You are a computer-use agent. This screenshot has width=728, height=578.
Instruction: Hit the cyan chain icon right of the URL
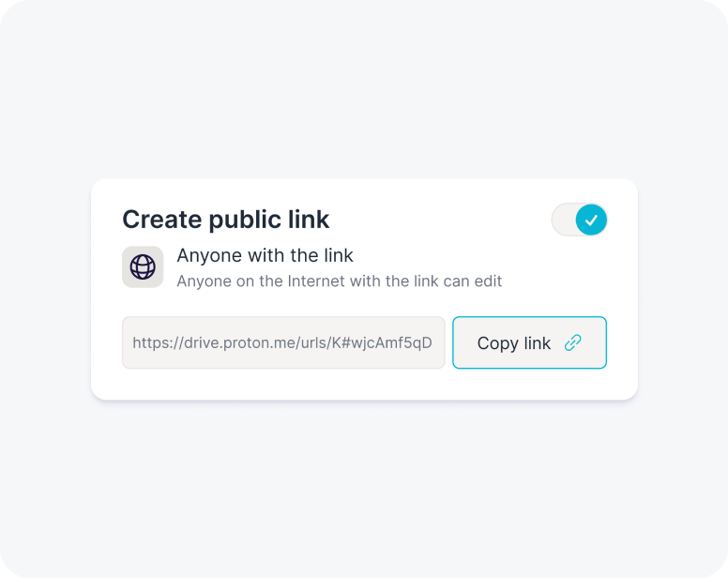[572, 342]
